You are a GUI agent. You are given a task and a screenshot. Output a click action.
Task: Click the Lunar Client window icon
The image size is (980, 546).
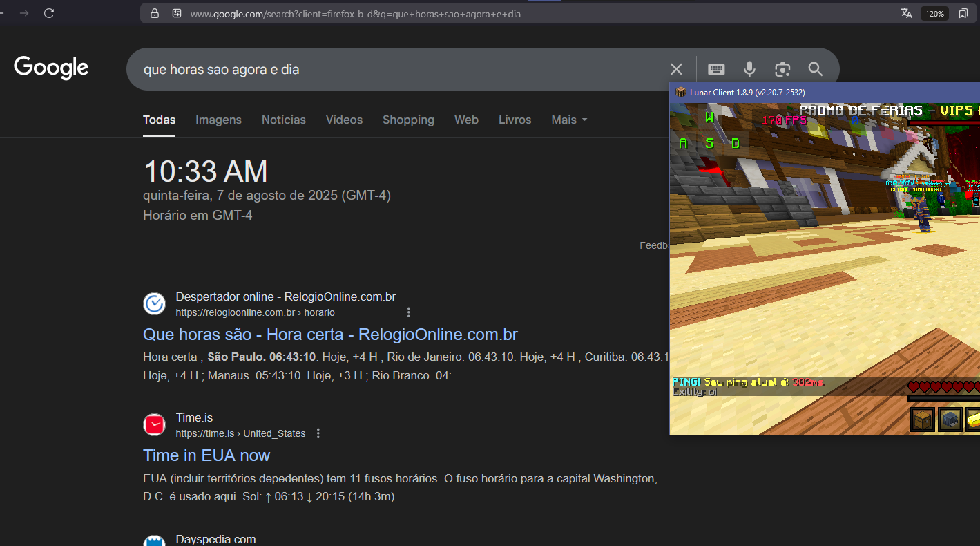tap(680, 92)
